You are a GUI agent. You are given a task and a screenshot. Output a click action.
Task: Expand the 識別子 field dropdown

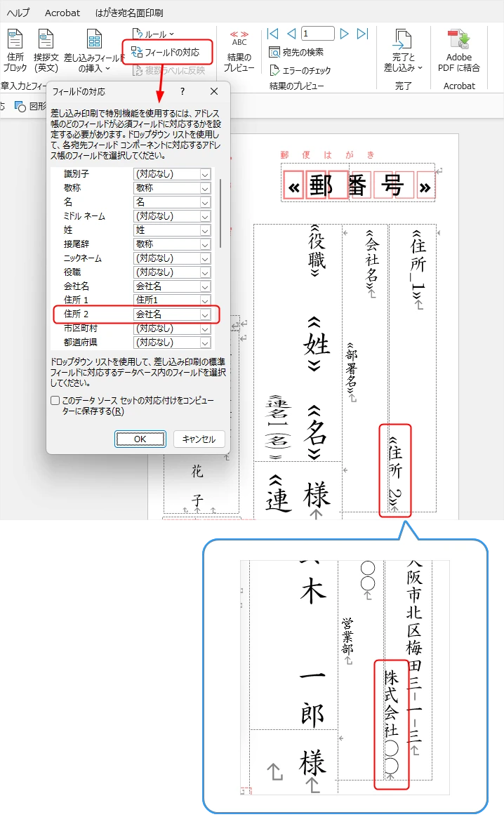(x=205, y=174)
